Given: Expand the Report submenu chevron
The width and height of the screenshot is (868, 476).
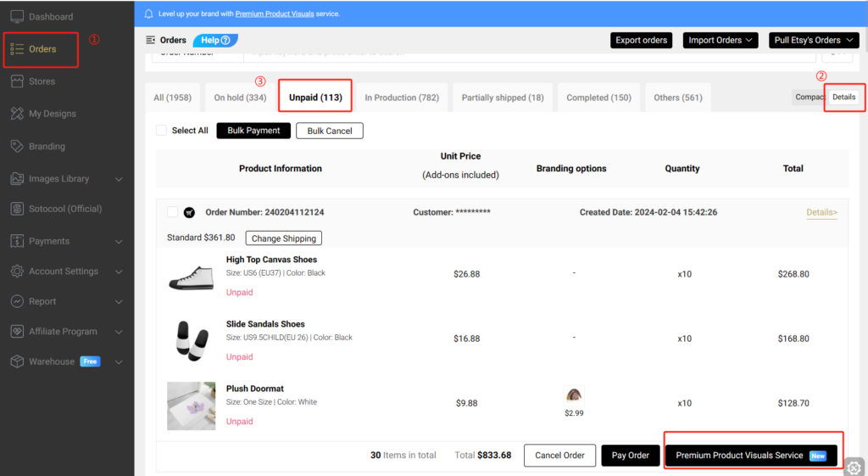Looking at the screenshot, I should 119,302.
